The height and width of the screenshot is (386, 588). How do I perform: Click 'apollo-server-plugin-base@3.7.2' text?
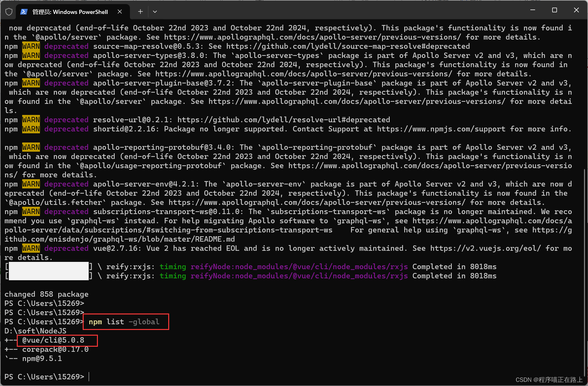coord(162,83)
